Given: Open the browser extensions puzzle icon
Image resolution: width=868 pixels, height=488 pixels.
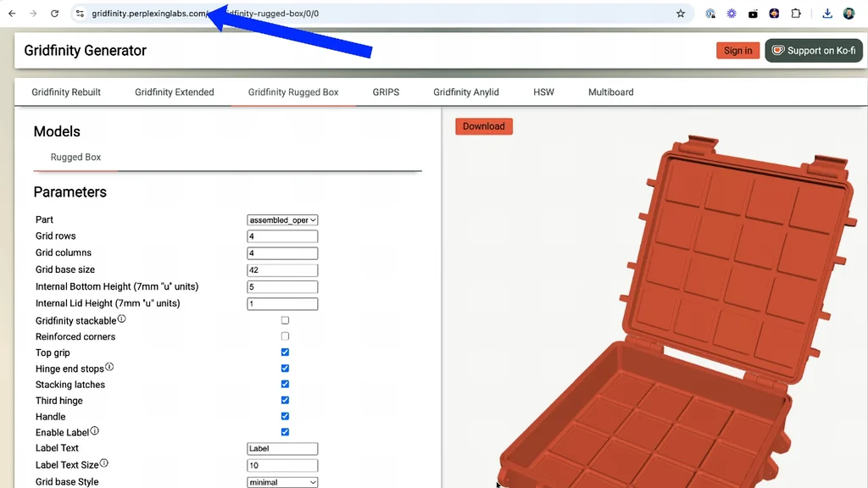Looking at the screenshot, I should [795, 14].
